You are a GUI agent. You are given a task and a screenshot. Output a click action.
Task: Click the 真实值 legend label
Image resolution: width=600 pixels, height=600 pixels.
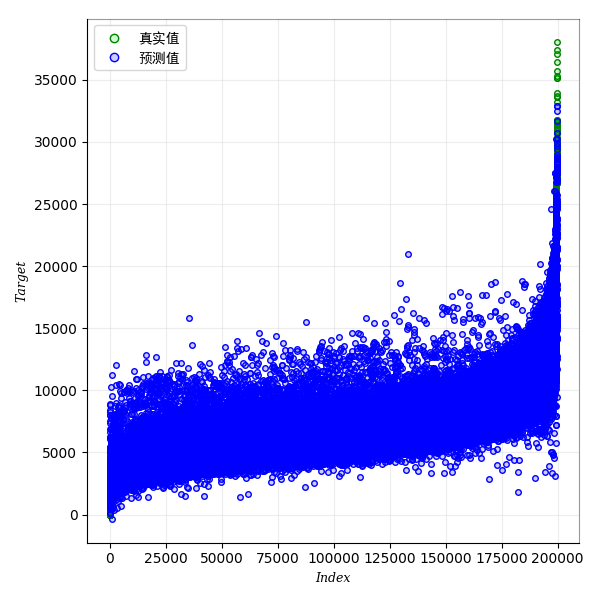(x=158, y=38)
